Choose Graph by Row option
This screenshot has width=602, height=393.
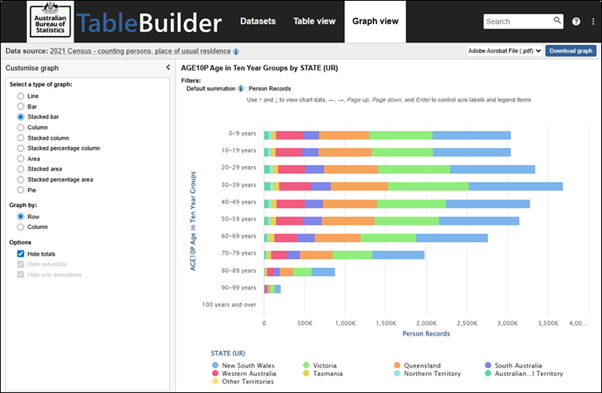coord(21,216)
